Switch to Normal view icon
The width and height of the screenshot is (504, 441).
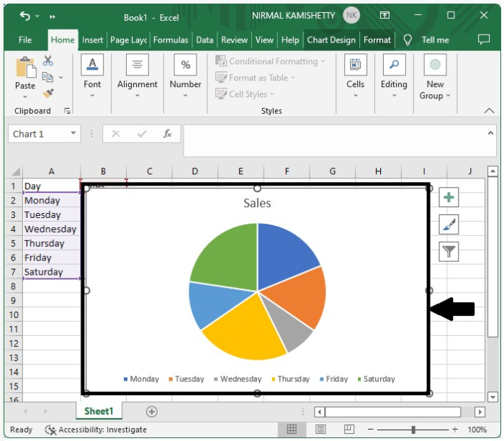click(292, 429)
